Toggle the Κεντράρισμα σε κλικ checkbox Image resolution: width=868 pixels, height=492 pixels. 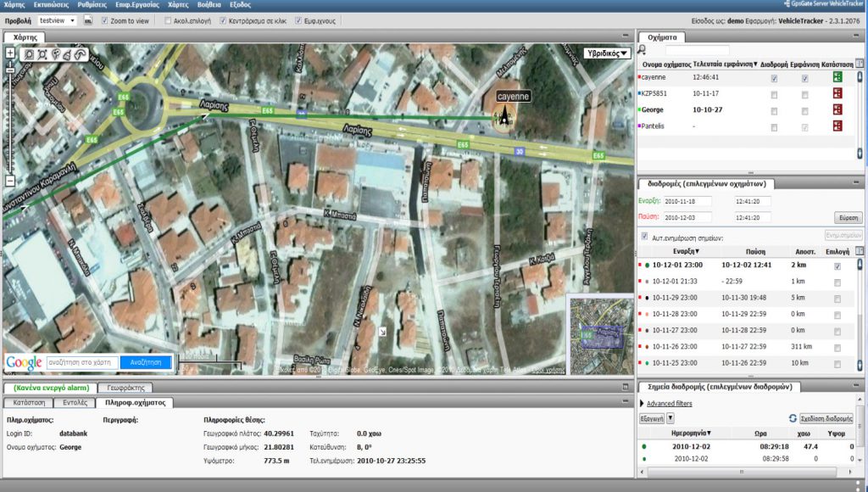pos(223,20)
